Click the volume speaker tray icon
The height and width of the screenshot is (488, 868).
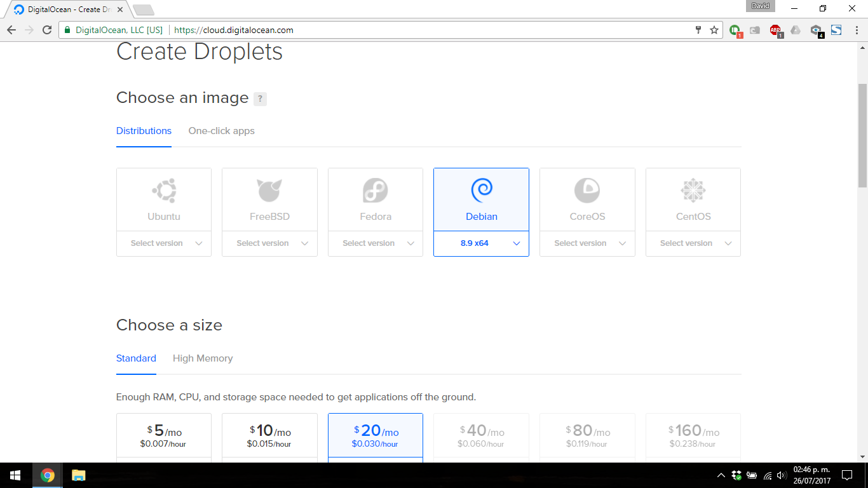[781, 475]
